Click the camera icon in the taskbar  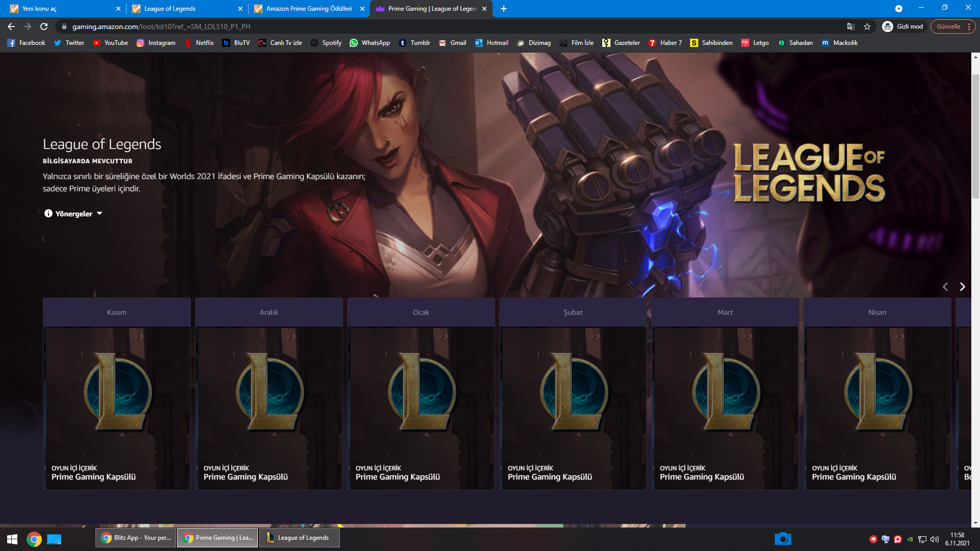coord(782,539)
